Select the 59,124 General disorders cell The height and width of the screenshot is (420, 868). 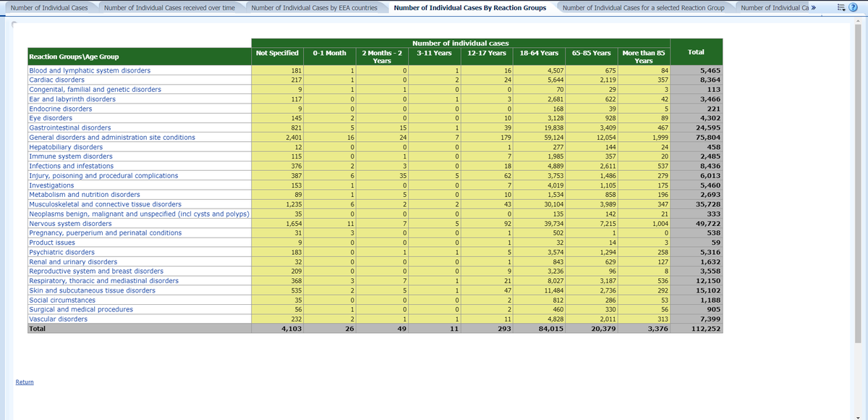coord(539,138)
